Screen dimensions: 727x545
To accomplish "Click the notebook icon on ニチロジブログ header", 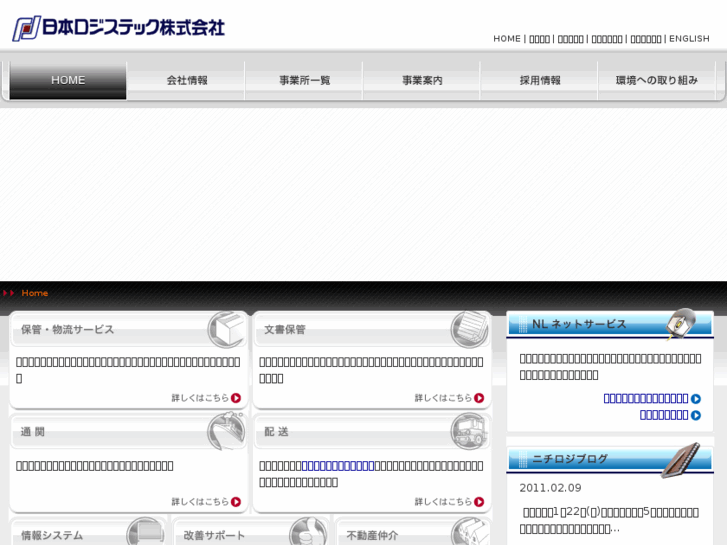I will 681,460.
